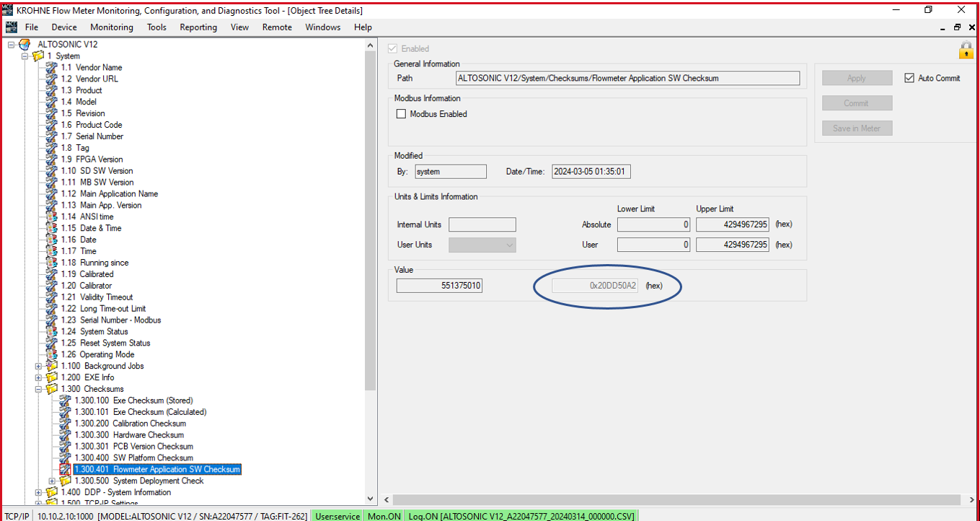This screenshot has height=521, width=980.
Task: Click the icon beside 1.7 Serial Number
Action: point(52,136)
